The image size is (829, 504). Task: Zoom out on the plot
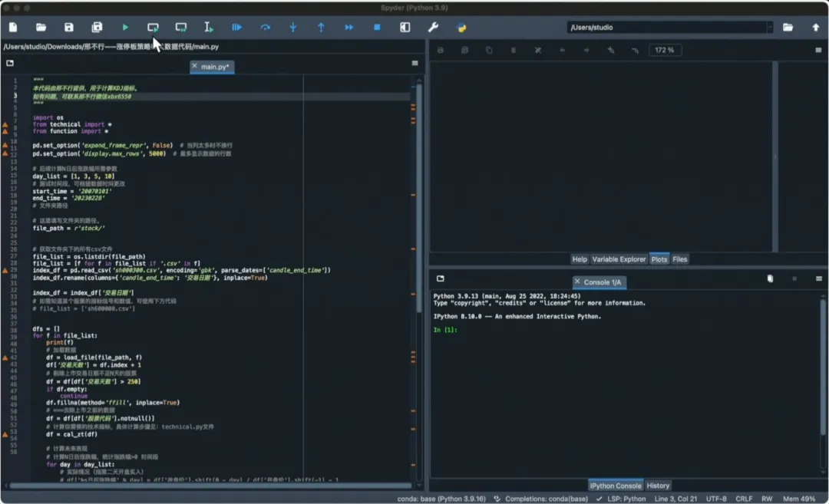pos(635,50)
